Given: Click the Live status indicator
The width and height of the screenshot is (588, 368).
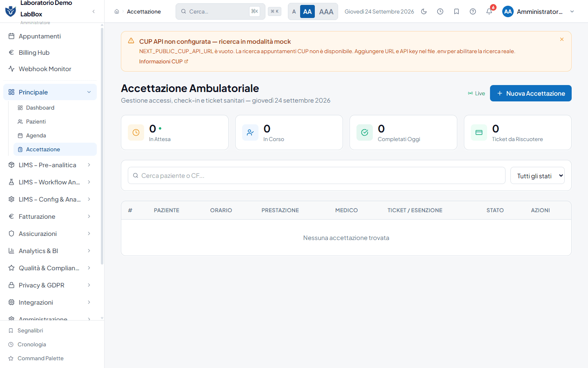Looking at the screenshot, I should point(477,93).
